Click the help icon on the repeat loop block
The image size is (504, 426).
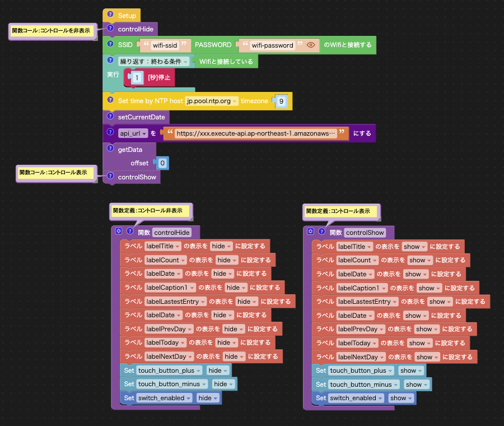click(x=110, y=60)
